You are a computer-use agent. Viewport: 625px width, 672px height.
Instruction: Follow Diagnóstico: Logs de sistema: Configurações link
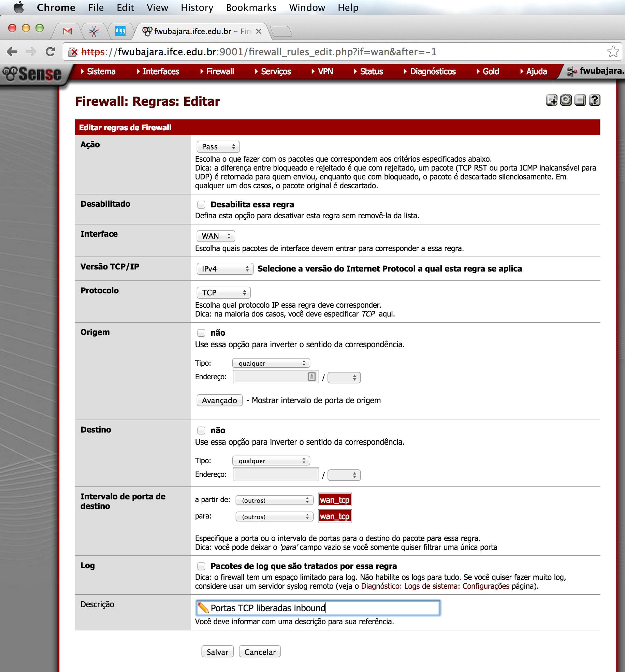[x=435, y=586]
